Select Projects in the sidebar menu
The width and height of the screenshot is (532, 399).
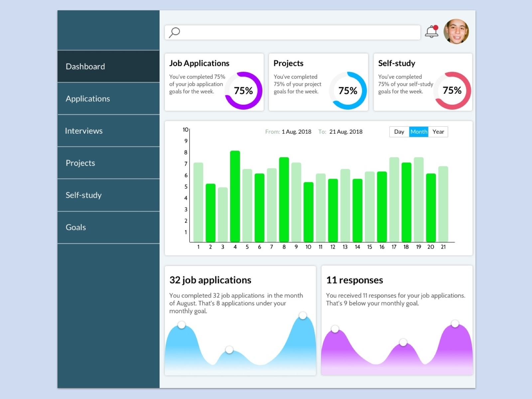tap(108, 163)
